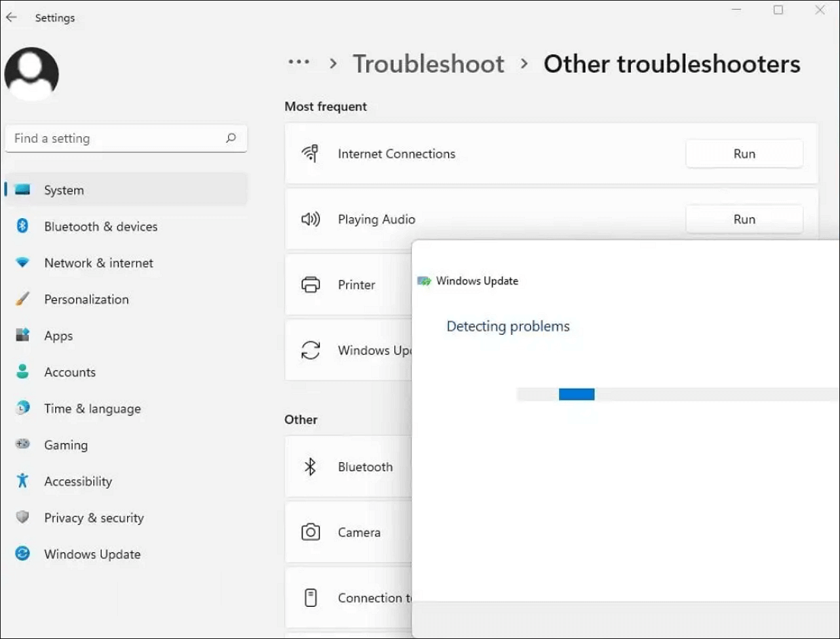This screenshot has width=840, height=639.
Task: Click the Detecting problems heading
Action: point(508,326)
